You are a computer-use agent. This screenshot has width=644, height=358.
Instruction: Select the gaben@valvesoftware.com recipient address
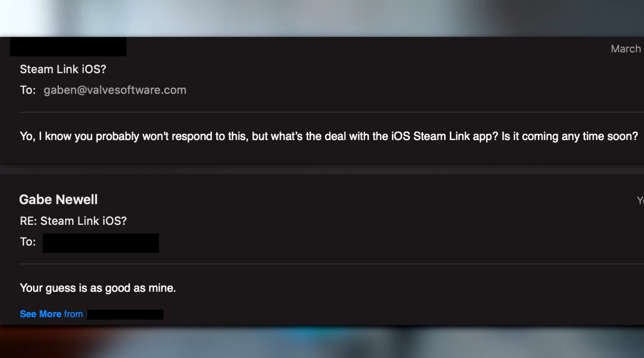[x=115, y=90]
